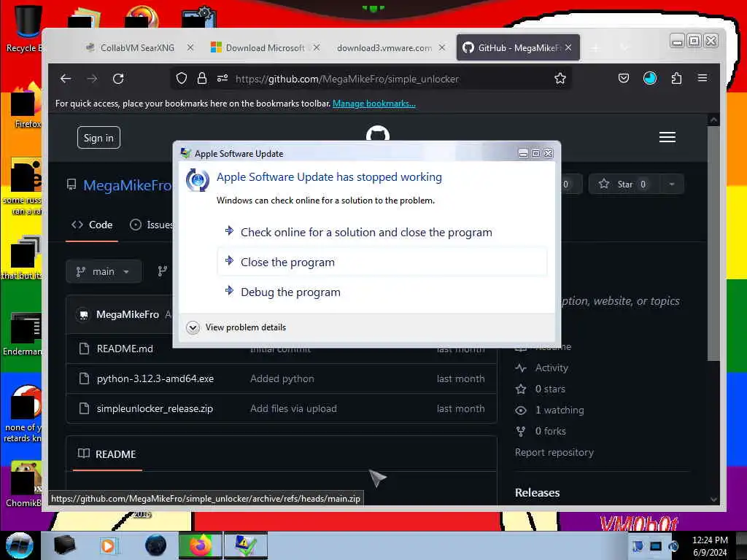Expand View problem details

[x=236, y=327]
